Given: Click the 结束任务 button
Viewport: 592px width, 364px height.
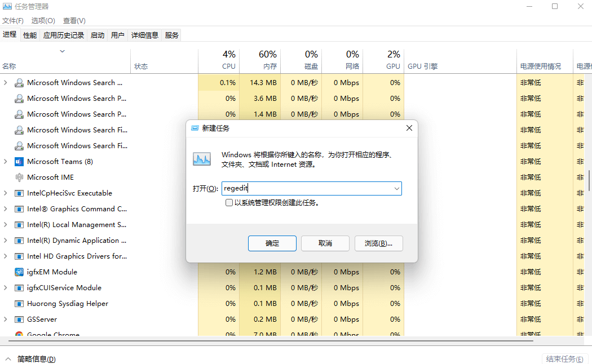Looking at the screenshot, I should [x=564, y=358].
